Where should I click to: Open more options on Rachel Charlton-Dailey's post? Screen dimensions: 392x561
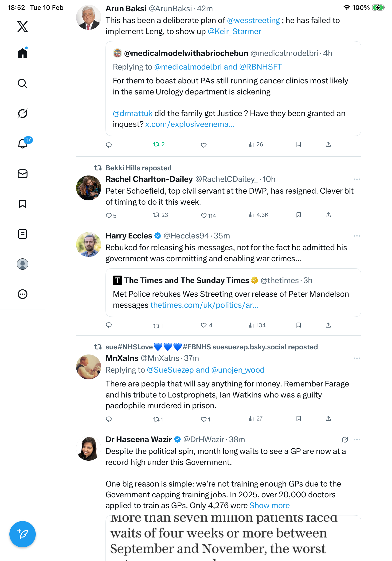(357, 179)
